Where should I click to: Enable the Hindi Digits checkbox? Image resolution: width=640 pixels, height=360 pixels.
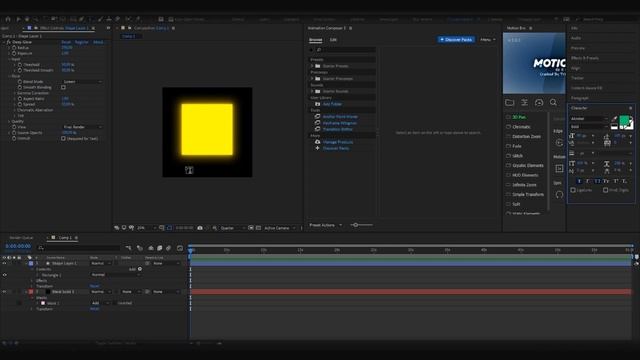point(606,190)
